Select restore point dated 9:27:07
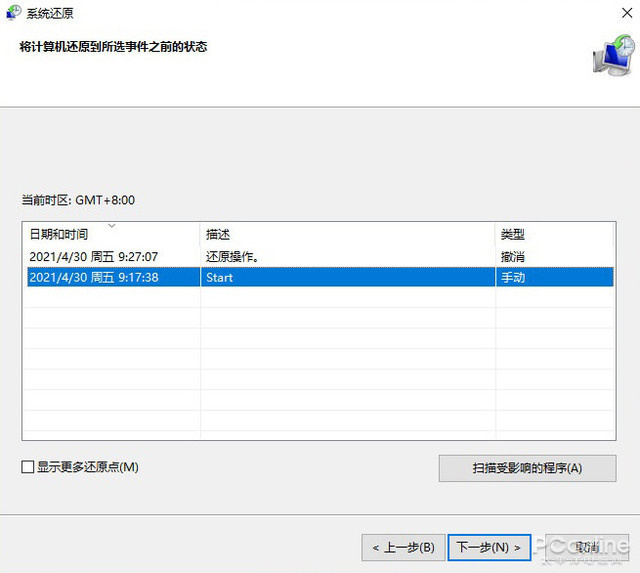This screenshot has width=640, height=573. click(320, 257)
